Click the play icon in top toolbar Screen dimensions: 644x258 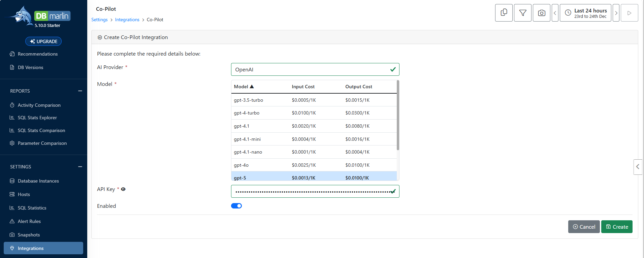630,13
